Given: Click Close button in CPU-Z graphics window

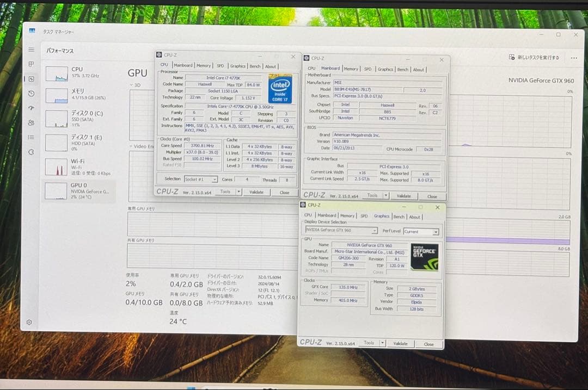Looking at the screenshot, I should 428,344.
